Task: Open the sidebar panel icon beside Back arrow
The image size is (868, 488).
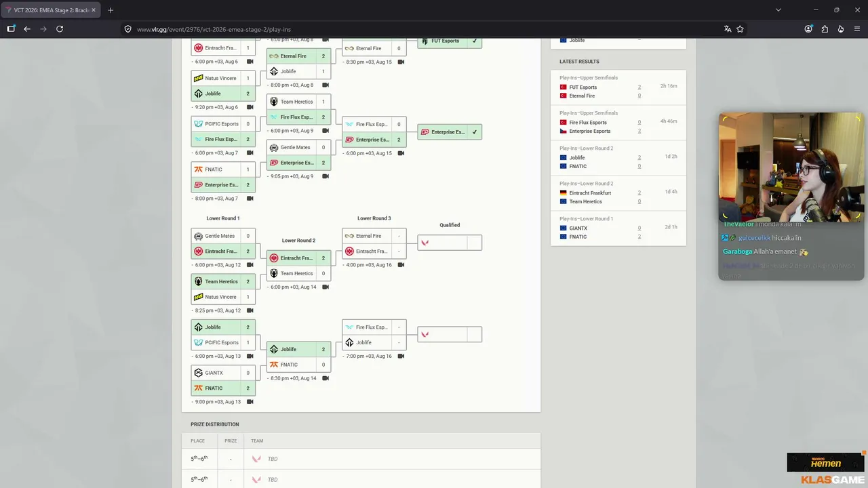Action: click(x=11, y=29)
